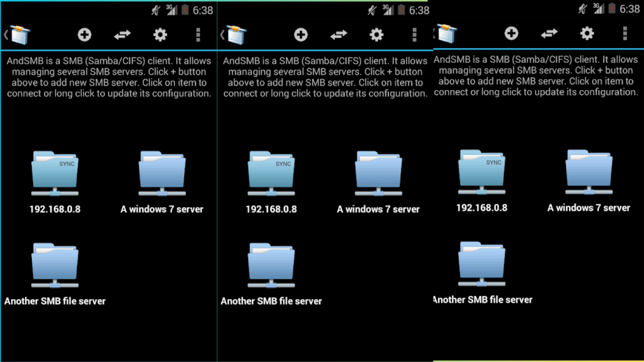Screen dimensions: 644x362
Task: Tap the AndSMB app logo in right screen
Action: 447,33
